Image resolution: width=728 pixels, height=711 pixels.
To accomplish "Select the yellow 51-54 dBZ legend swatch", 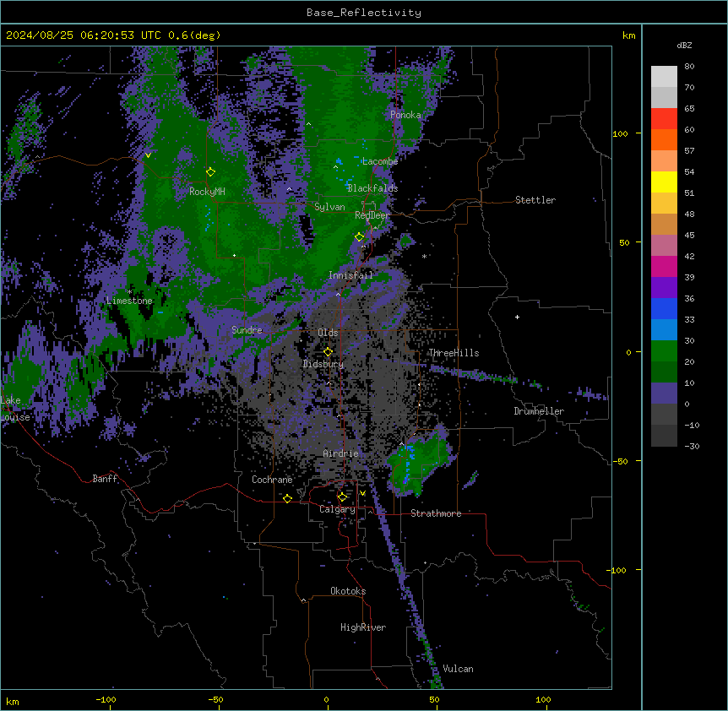I will (x=664, y=182).
